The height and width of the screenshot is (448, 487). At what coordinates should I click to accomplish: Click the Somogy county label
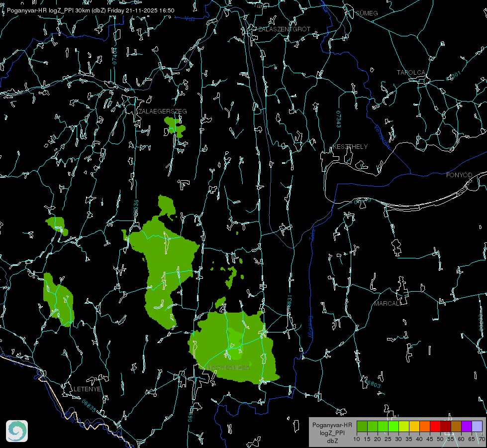pyautogui.click(x=310, y=327)
